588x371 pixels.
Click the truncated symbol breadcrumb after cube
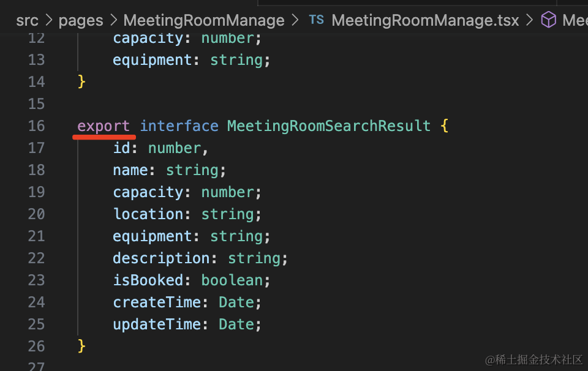coord(575,20)
